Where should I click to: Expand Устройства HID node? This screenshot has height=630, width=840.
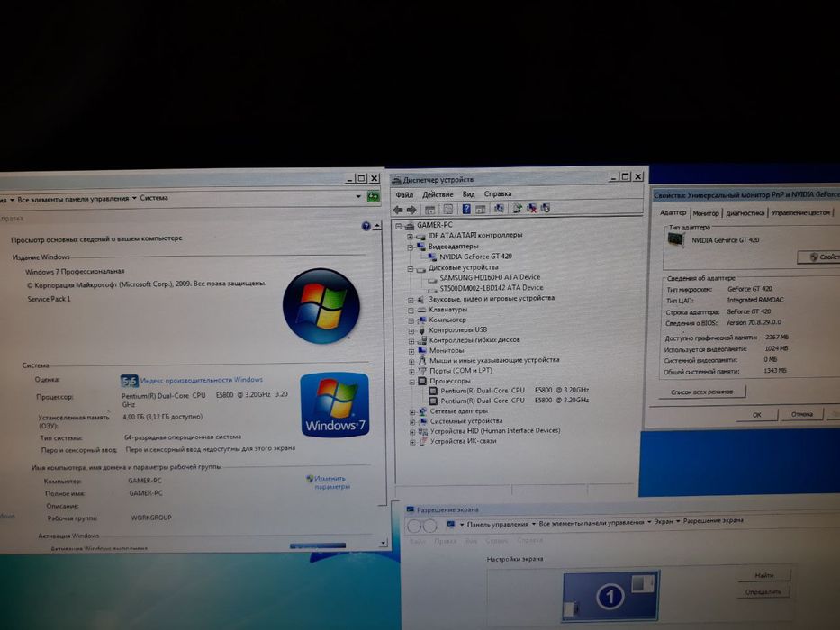pos(412,432)
